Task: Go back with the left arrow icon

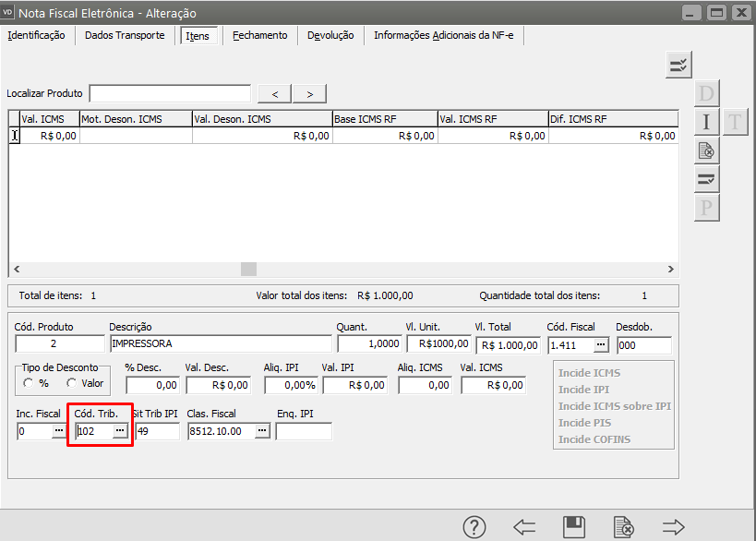Action: pyautogui.click(x=524, y=527)
